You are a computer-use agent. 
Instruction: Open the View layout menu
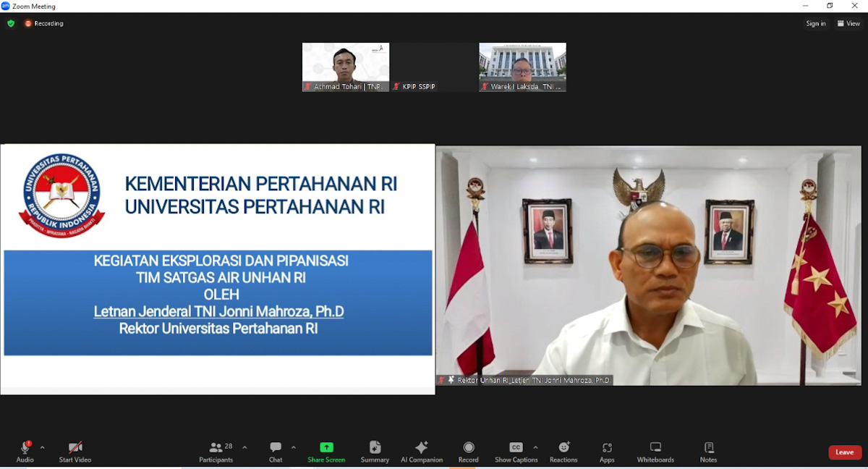tap(849, 23)
